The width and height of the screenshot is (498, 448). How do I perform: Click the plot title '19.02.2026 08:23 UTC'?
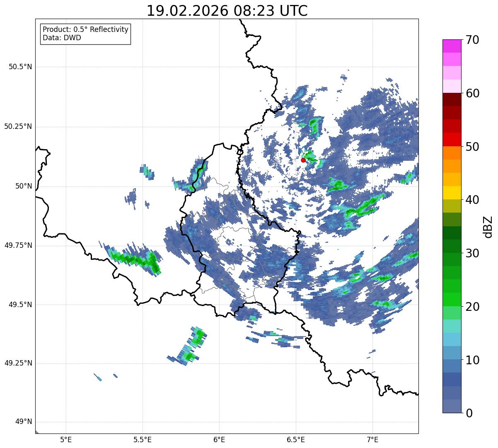coord(227,11)
